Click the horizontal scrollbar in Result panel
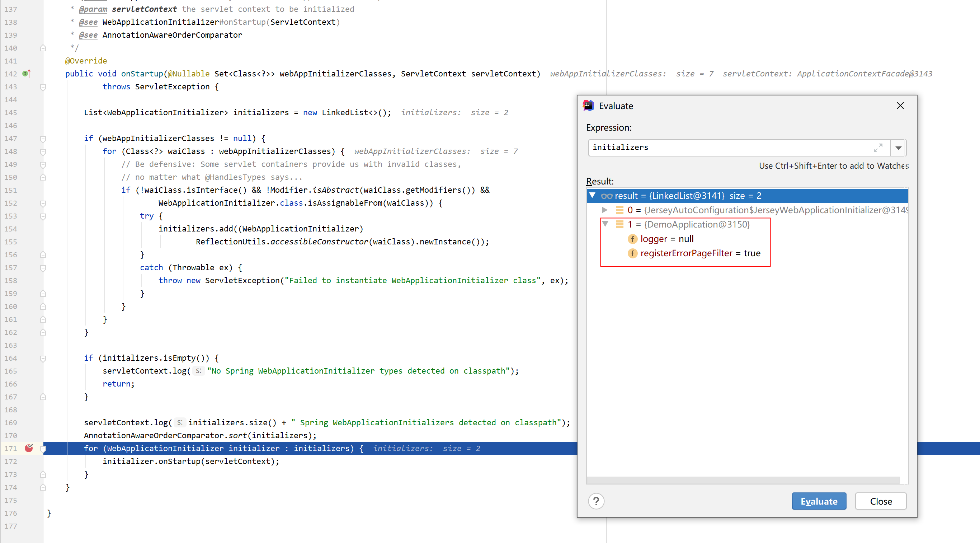Screen dimensions: 980x543 (x=743, y=480)
